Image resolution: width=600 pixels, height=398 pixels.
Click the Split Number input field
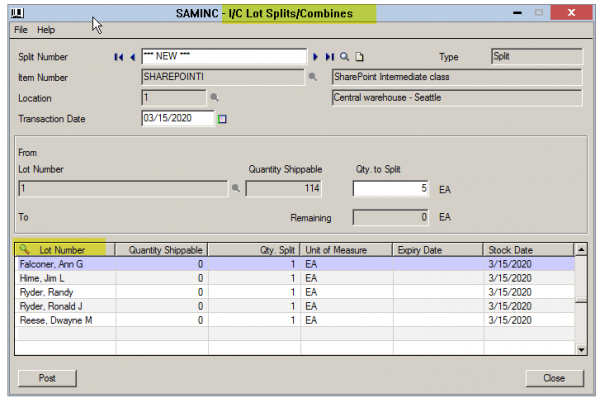(x=224, y=56)
